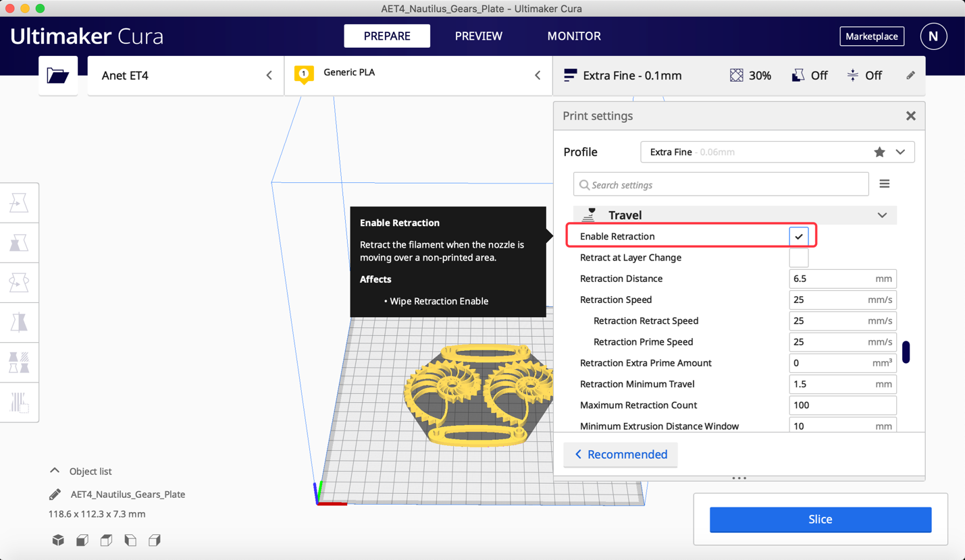
Task: Click the Search settings field
Action: click(721, 185)
